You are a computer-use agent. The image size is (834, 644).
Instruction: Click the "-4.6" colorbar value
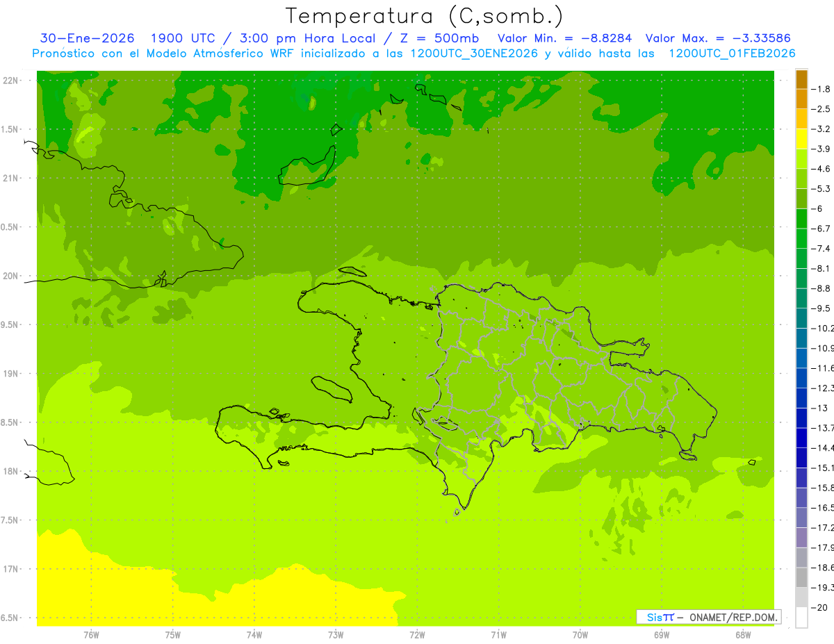[822, 169]
